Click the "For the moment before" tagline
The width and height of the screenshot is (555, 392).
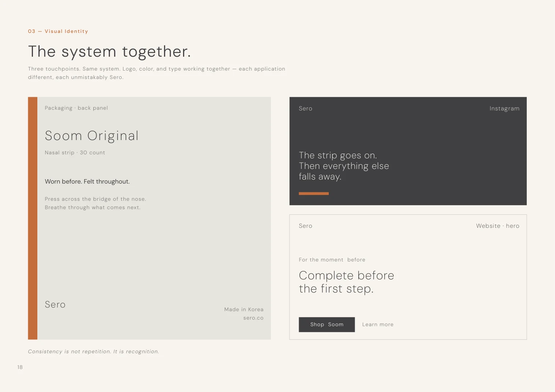point(332,260)
